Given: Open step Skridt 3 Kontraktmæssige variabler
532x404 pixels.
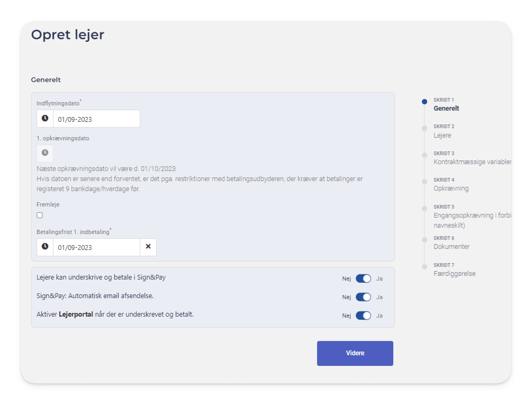Looking at the screenshot, I should [472, 158].
